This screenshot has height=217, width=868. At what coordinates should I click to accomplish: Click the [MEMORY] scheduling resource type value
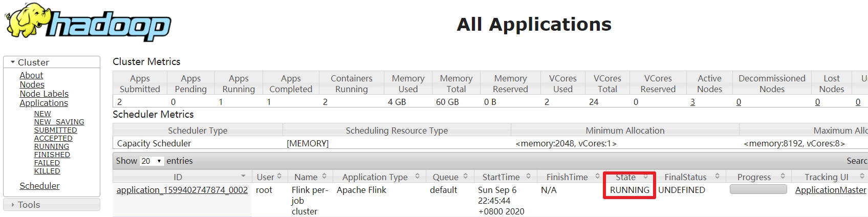click(x=308, y=143)
